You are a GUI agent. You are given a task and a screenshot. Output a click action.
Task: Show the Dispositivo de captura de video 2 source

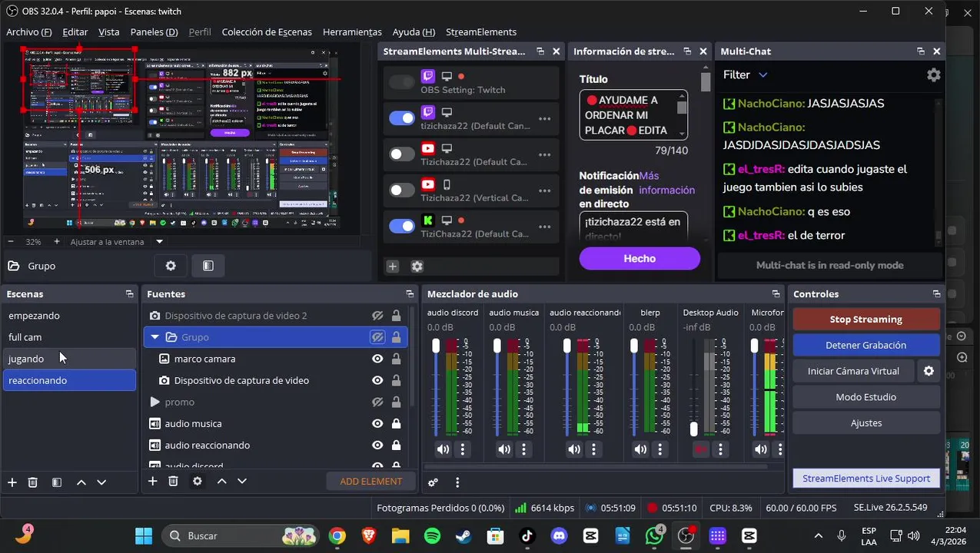click(x=377, y=316)
